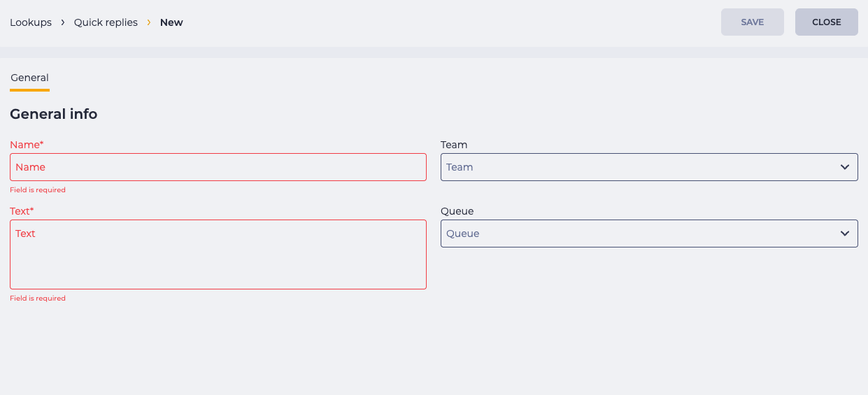Click the red Name* field label
Image resolution: width=868 pixels, height=395 pixels.
pyautogui.click(x=27, y=145)
